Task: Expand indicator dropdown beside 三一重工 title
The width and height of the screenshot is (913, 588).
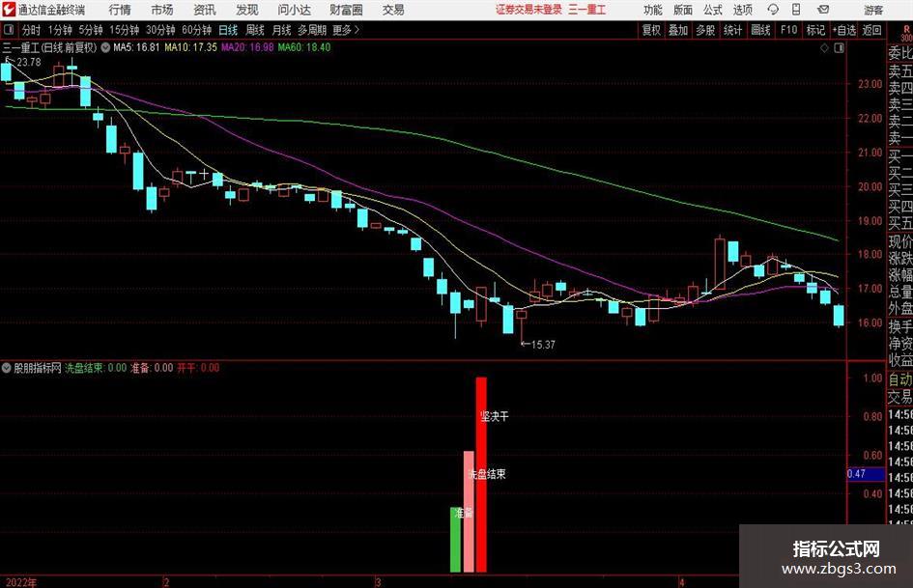Action: tap(105, 47)
